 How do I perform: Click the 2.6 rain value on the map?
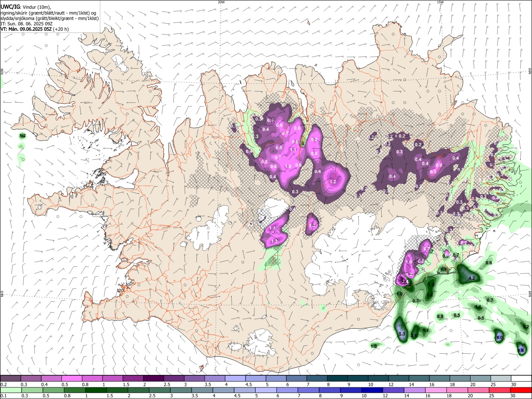pos(414,336)
